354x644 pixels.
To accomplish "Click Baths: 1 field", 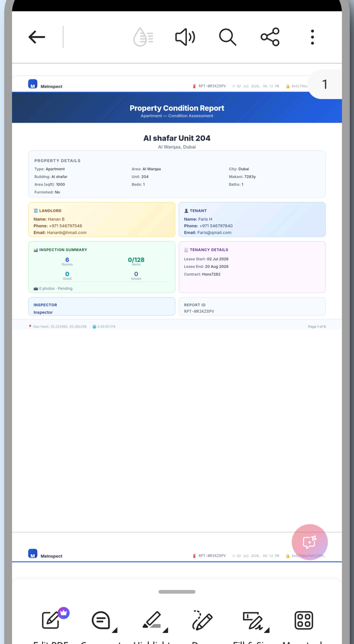I will pos(236,184).
